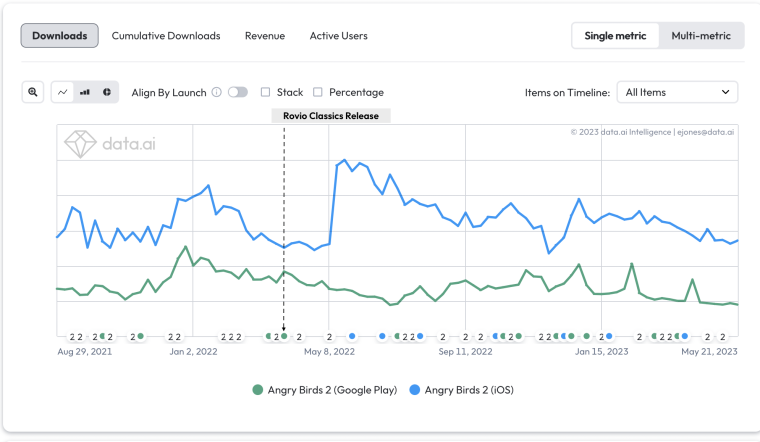760x442 pixels.
Task: Enable the Stack checkbox
Action: [x=265, y=92]
